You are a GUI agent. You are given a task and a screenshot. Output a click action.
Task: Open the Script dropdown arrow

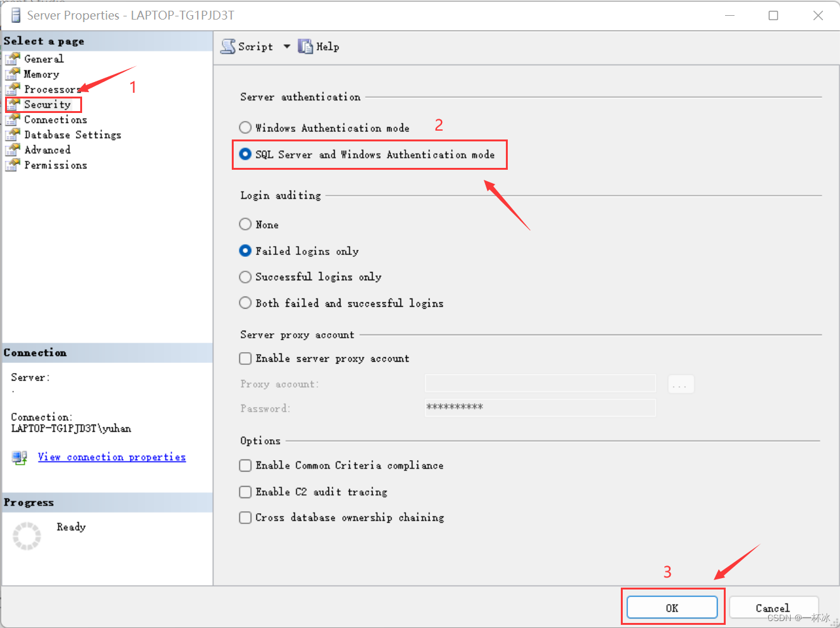tap(287, 46)
